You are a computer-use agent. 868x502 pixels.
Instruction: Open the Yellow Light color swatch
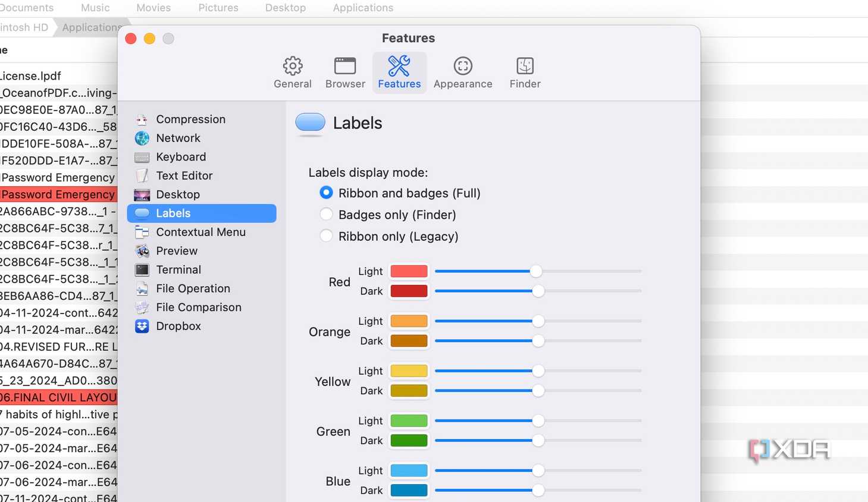click(409, 371)
